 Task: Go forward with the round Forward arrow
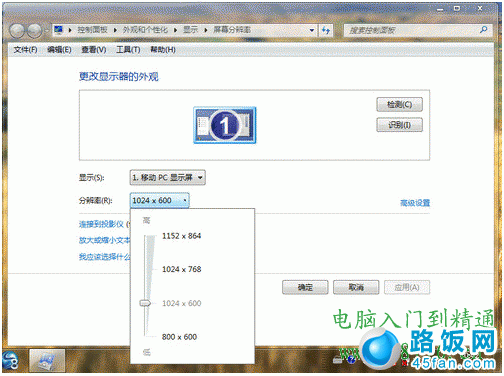34,31
